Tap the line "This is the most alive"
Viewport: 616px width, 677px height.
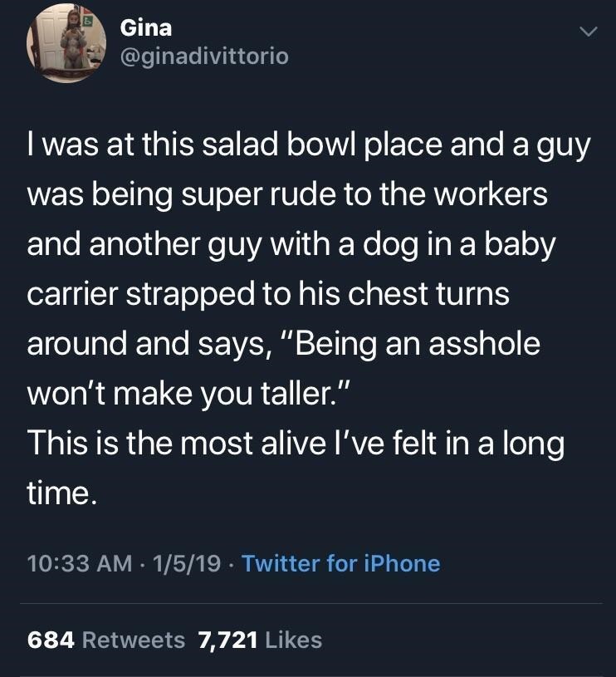pos(296,441)
